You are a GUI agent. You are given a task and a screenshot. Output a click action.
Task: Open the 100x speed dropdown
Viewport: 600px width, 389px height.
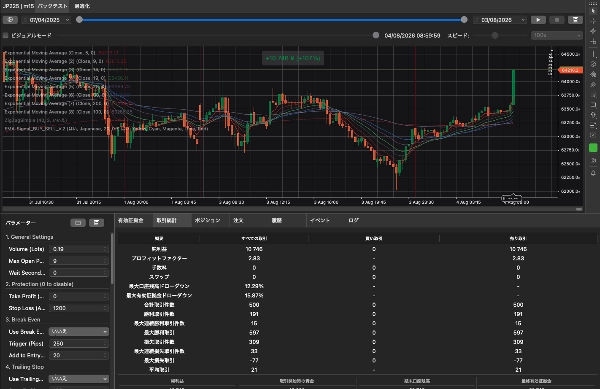[556, 36]
